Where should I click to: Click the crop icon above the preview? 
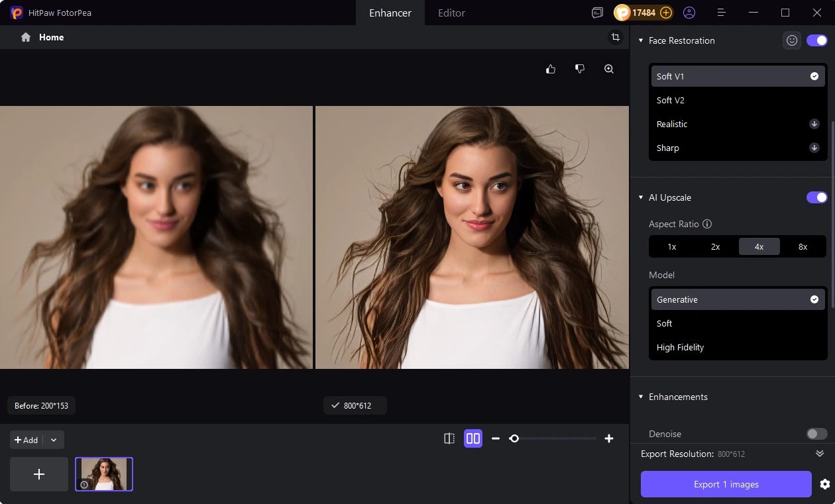pyautogui.click(x=616, y=37)
